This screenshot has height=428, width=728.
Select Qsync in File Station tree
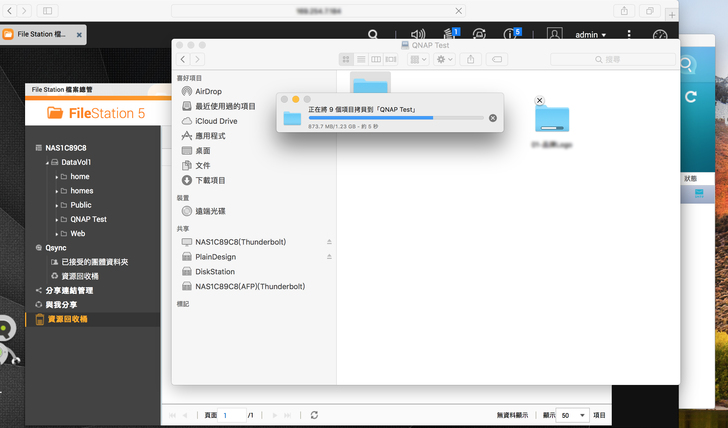tap(56, 248)
